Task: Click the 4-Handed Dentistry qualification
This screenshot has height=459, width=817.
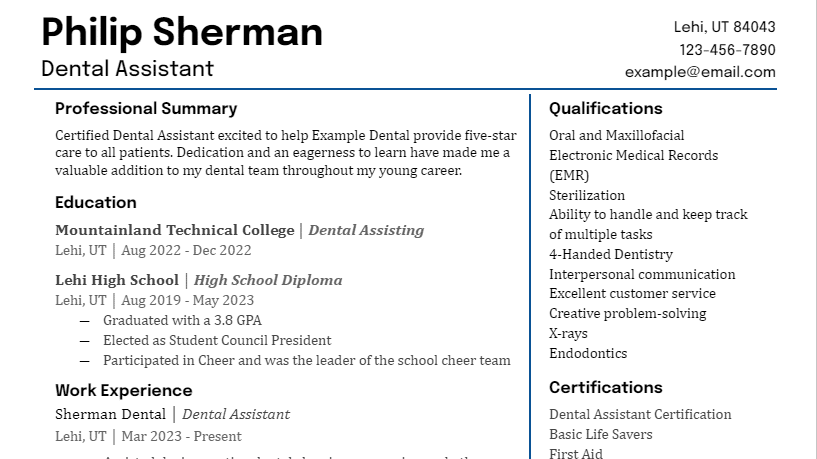Action: pyautogui.click(x=611, y=254)
